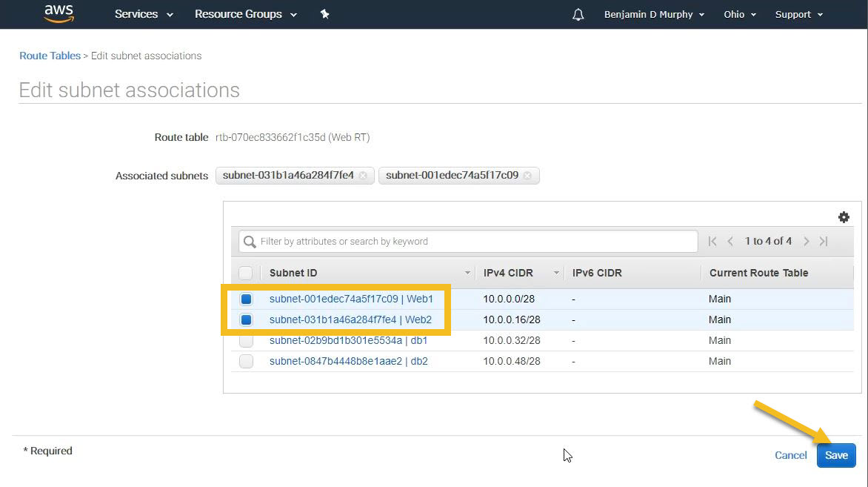
Task: Open the notifications bell icon
Action: click(578, 14)
